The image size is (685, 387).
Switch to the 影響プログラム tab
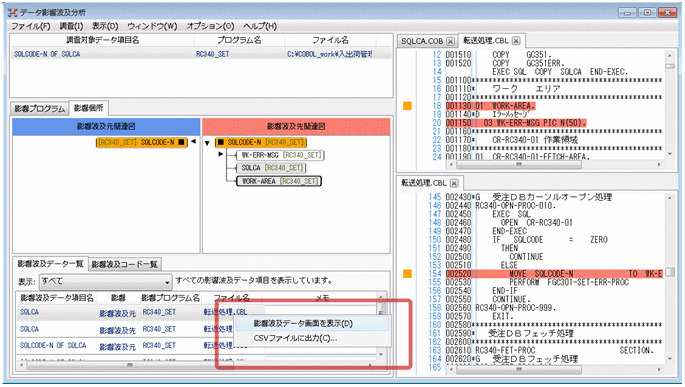[39, 108]
